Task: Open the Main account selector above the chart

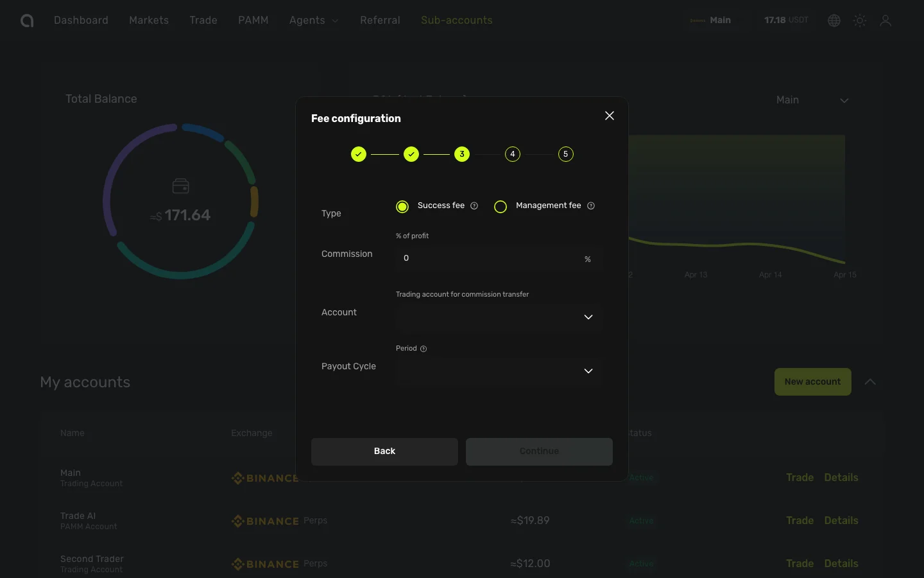Action: point(812,100)
